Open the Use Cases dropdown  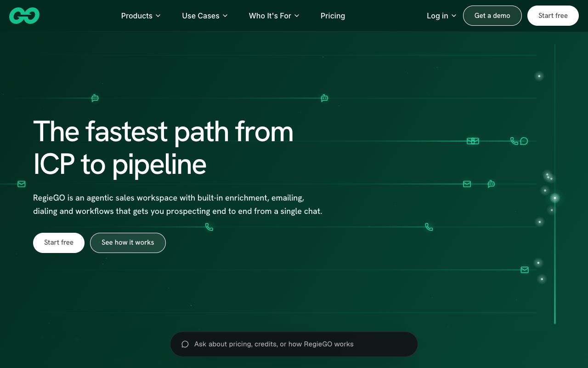click(205, 16)
